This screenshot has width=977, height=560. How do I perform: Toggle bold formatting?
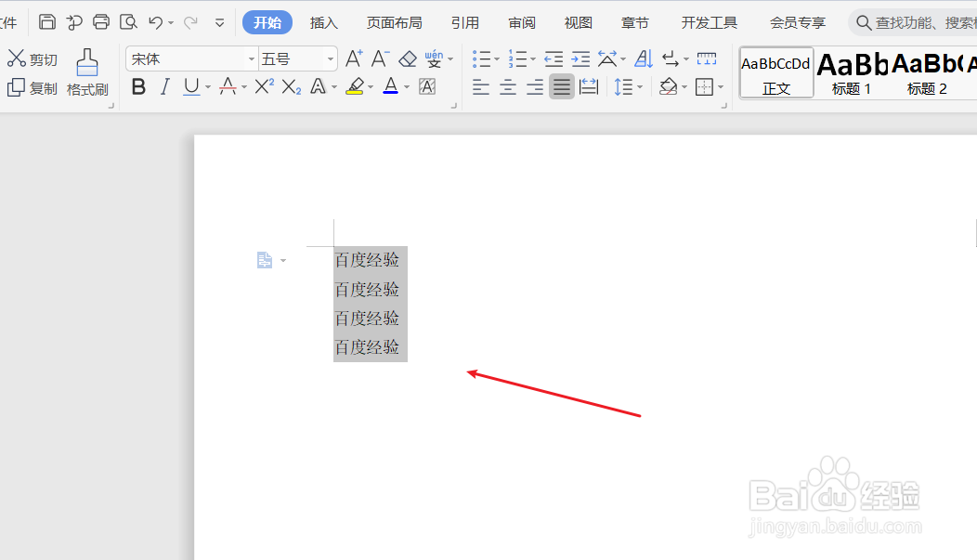pyautogui.click(x=139, y=86)
